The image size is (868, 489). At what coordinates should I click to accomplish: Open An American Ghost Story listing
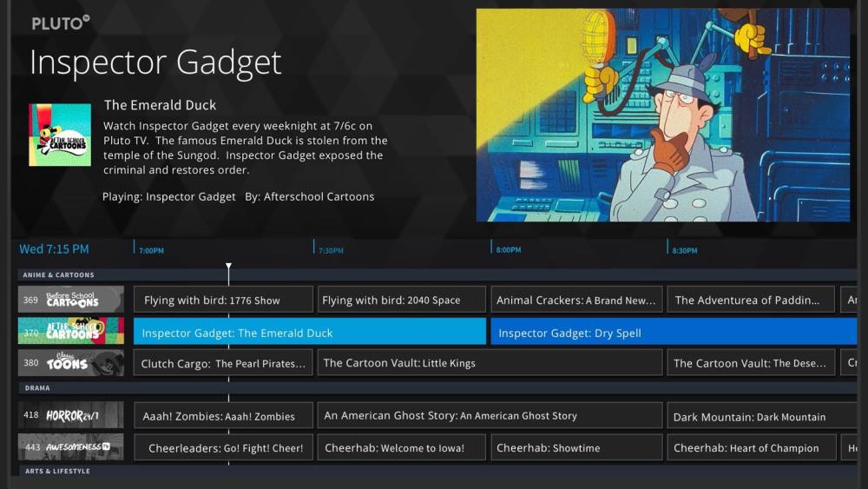(489, 415)
